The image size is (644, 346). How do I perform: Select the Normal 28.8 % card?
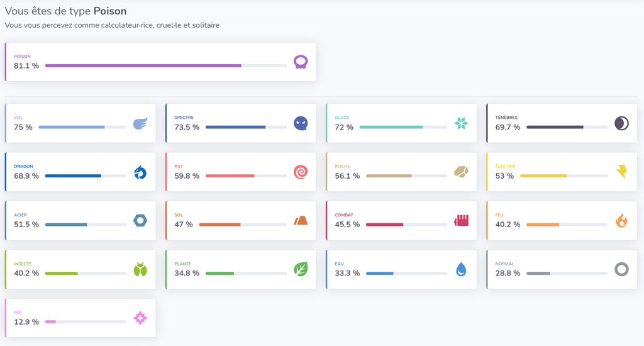coord(562,269)
